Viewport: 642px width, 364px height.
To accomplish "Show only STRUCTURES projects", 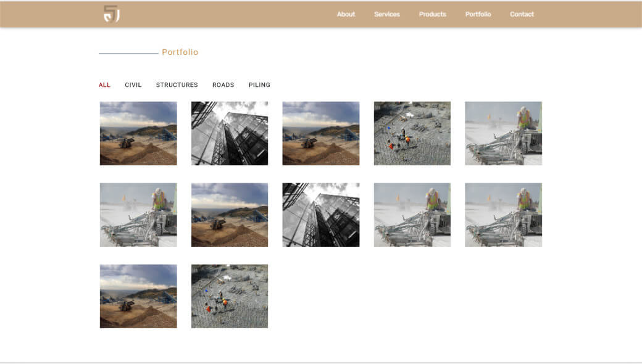I will tap(177, 85).
